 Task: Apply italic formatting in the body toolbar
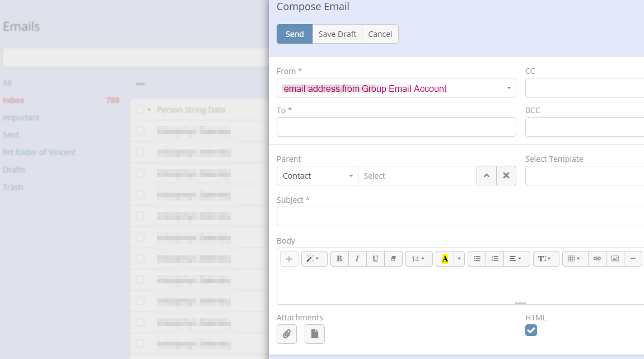[x=357, y=259]
